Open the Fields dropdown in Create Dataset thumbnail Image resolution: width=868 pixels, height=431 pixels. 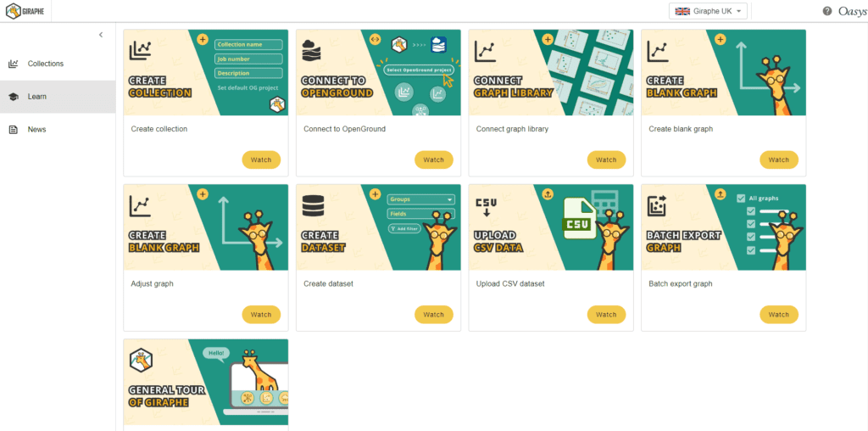tap(420, 214)
